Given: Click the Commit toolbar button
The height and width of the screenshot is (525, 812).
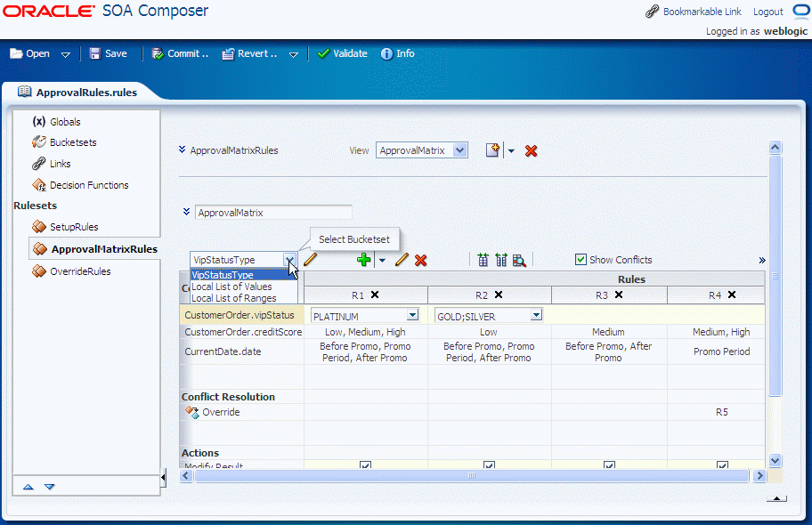Looking at the screenshot, I should 180,53.
